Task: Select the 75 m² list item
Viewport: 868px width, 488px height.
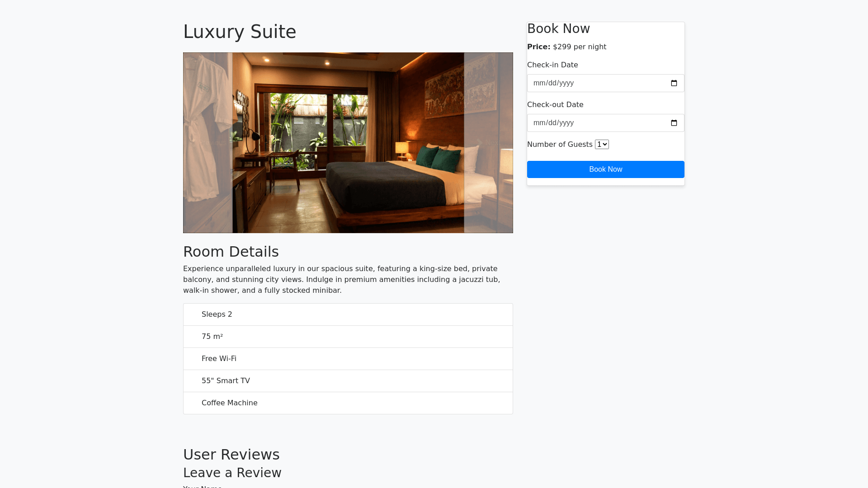Action: tap(348, 337)
